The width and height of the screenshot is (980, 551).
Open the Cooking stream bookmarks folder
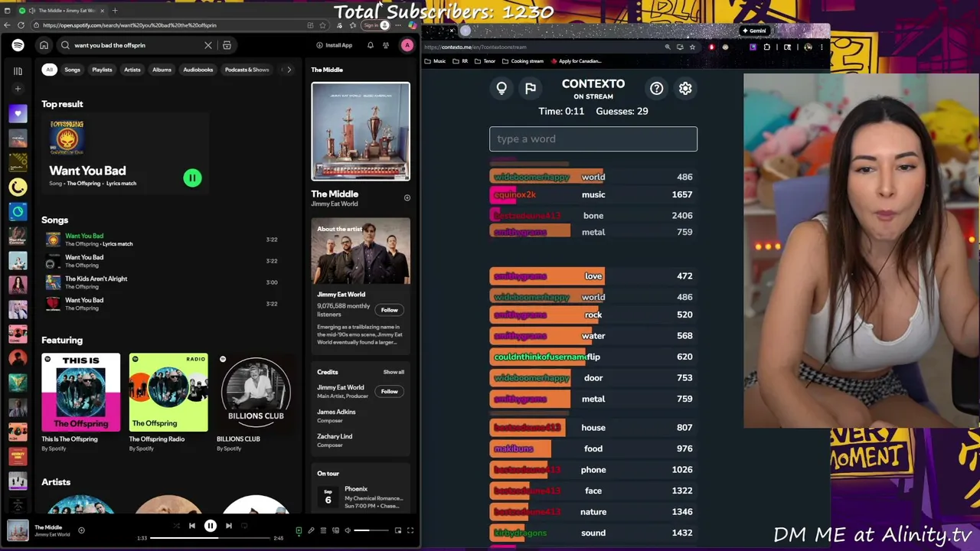pos(523,61)
